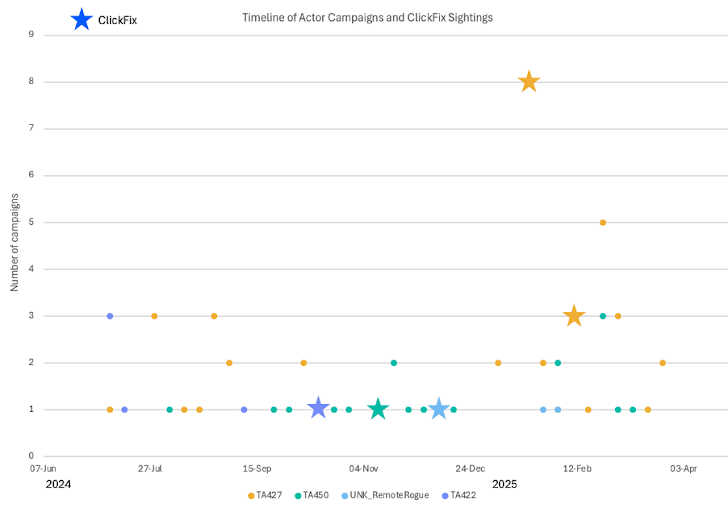Click the purple TA422 ClickFix star
The width and height of the screenshot is (728, 508).
click(x=318, y=408)
